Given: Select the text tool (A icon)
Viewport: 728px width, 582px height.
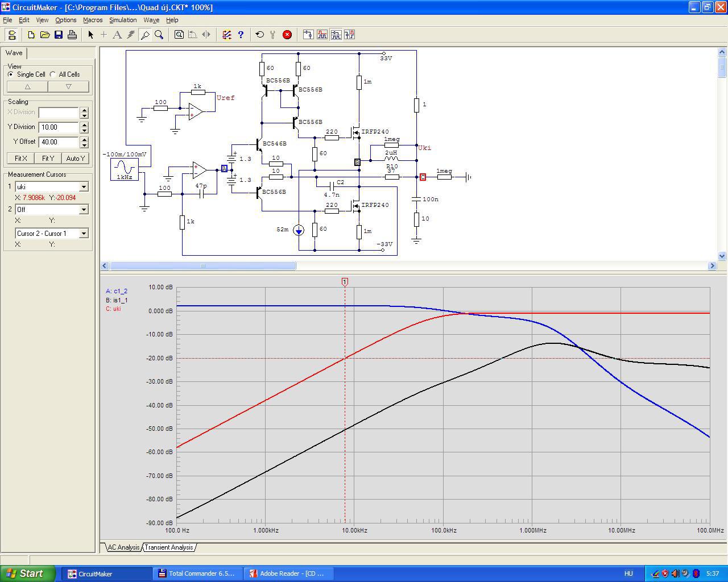Looking at the screenshot, I should point(117,35).
